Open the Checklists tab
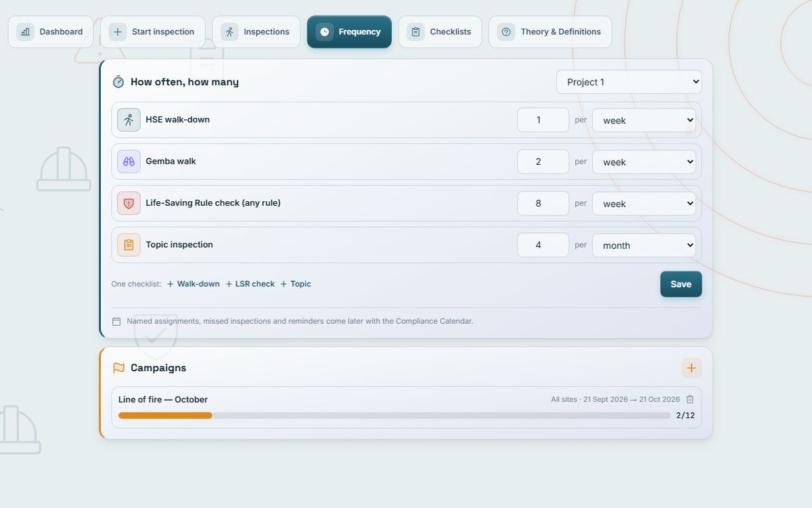 pyautogui.click(x=440, y=32)
